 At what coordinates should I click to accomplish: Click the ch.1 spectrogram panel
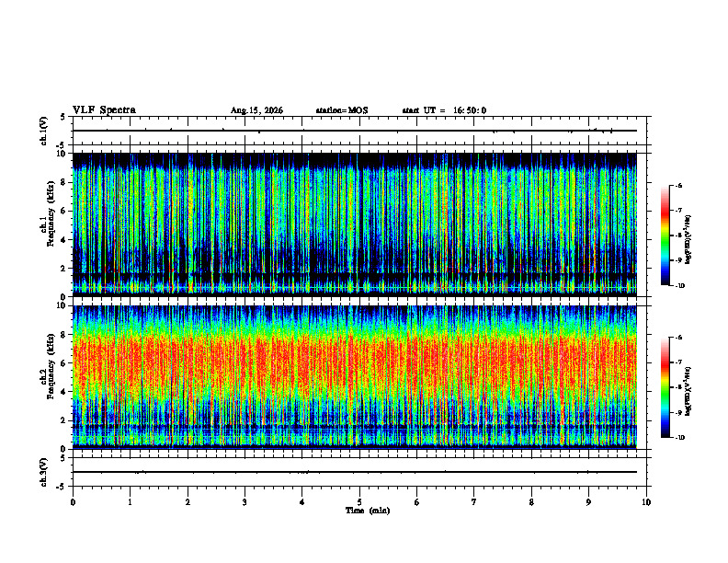tap(355, 224)
